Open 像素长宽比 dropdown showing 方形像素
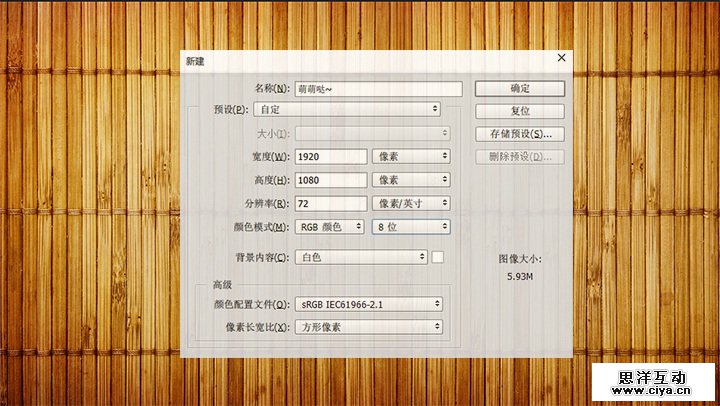720x406 pixels. [369, 327]
